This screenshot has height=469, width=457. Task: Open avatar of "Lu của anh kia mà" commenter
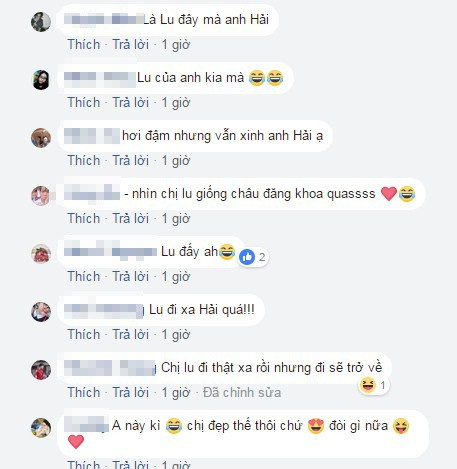[41, 80]
